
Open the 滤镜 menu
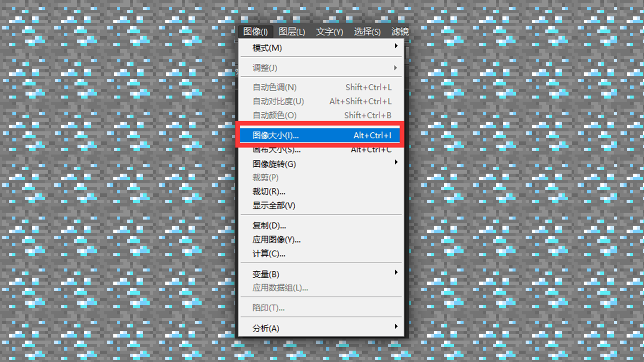pyautogui.click(x=400, y=32)
